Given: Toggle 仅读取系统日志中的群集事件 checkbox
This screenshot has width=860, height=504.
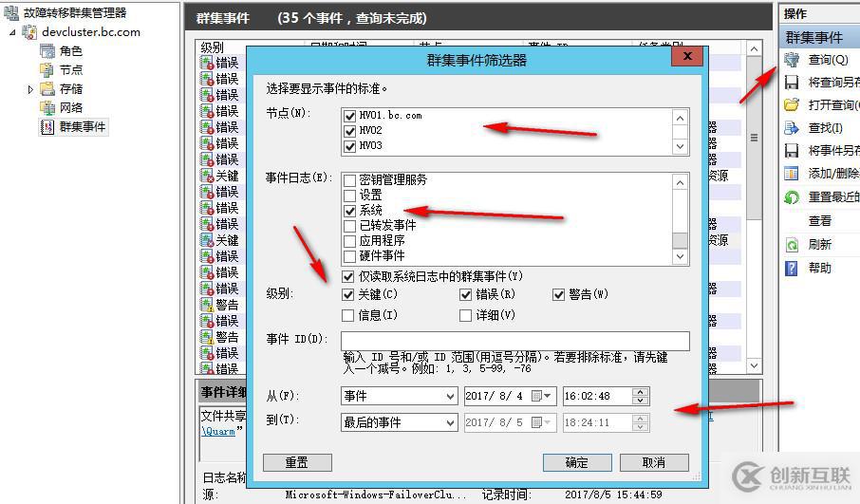Looking at the screenshot, I should pos(347,276).
